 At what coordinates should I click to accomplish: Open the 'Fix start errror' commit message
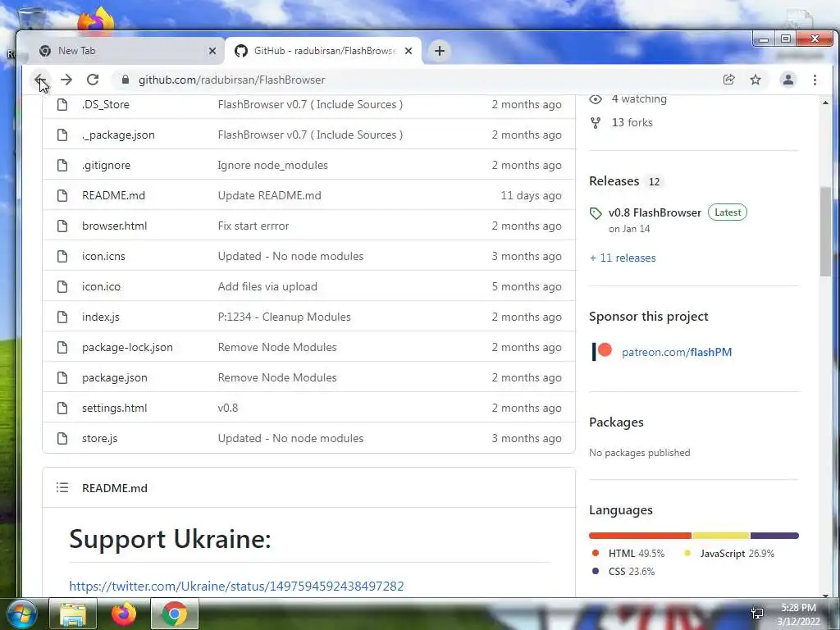[253, 226]
